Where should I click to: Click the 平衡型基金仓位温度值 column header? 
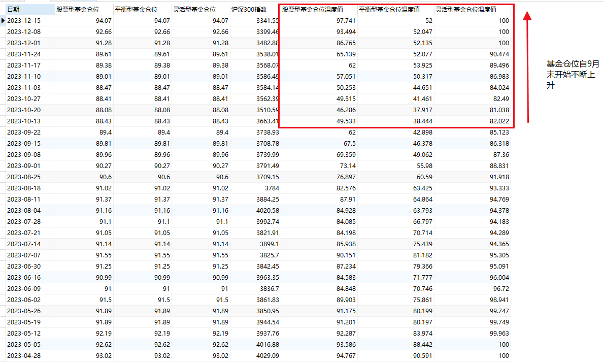pyautogui.click(x=396, y=9)
